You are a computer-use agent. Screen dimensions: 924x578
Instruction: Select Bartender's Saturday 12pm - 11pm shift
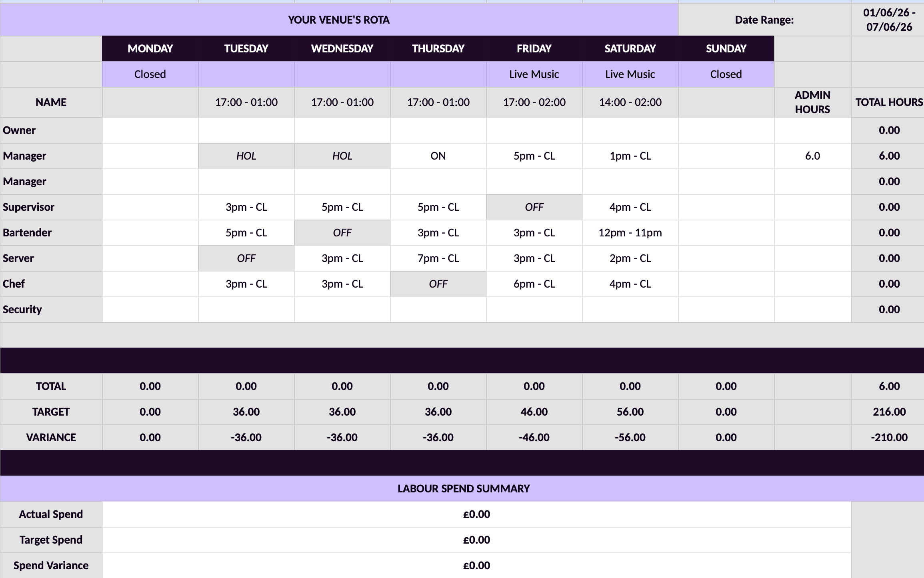coord(630,233)
